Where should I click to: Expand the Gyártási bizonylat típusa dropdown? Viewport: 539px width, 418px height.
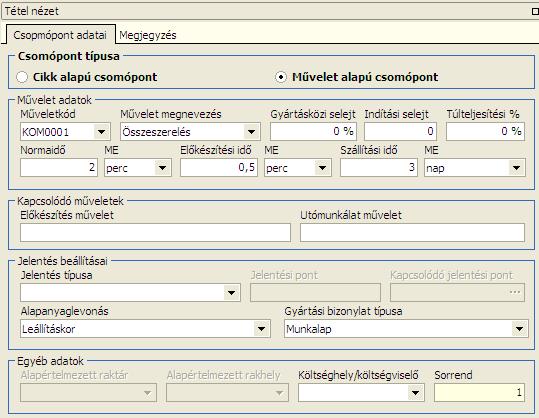(519, 329)
